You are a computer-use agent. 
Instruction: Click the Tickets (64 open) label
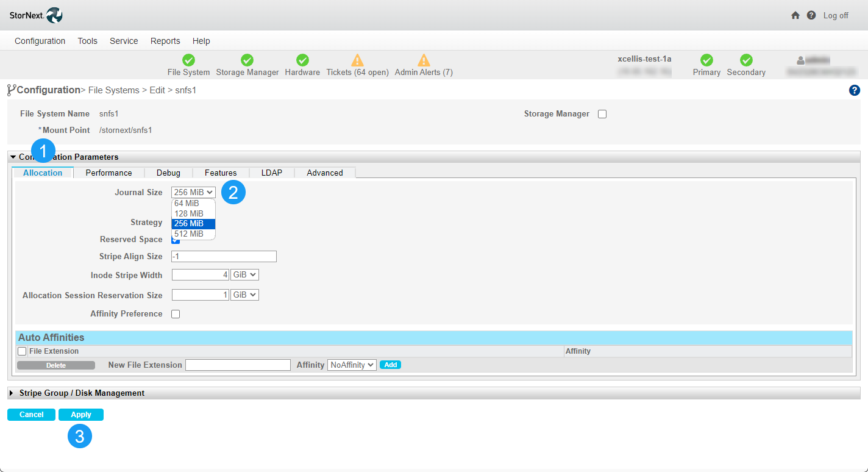[357, 73]
